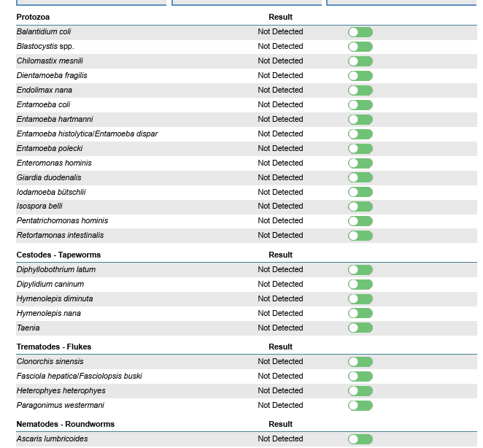Click the Cestodes - Tapeworms section header
Screen dimensions: 483x448
[58, 255]
